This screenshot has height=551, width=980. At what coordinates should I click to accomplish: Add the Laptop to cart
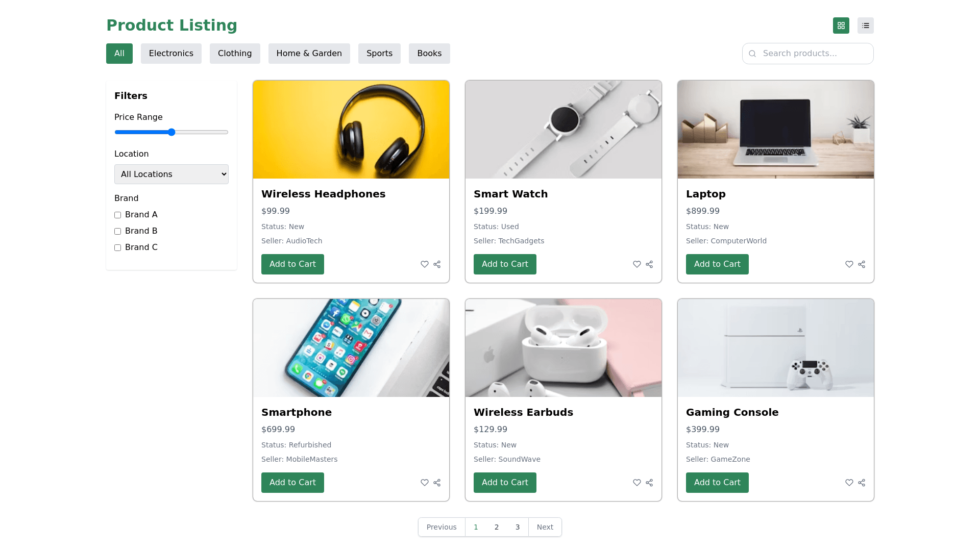tap(717, 264)
